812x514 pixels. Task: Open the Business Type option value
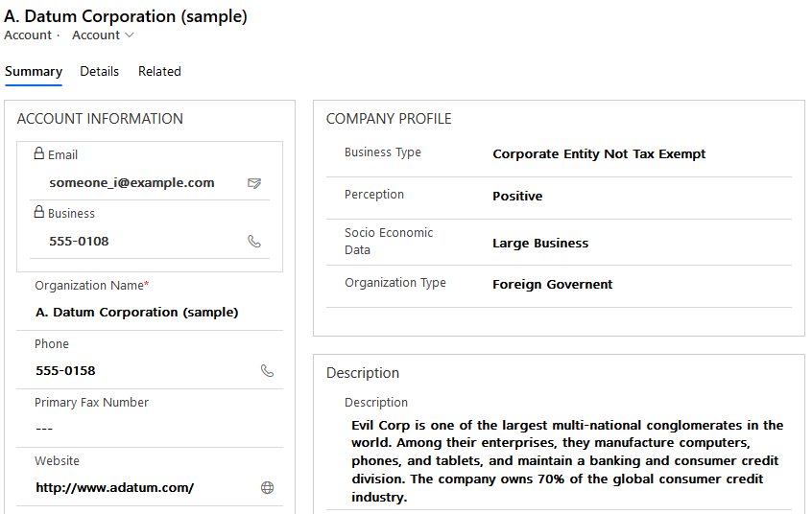599,154
